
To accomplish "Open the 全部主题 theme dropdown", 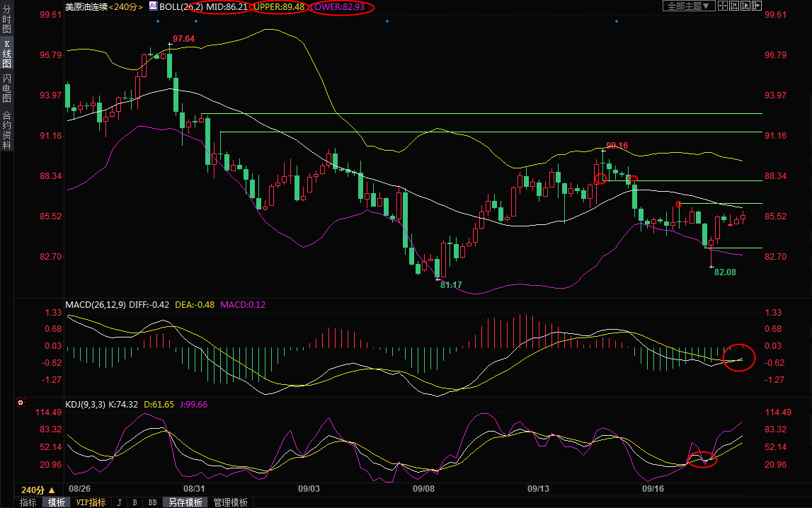I will point(688,6).
